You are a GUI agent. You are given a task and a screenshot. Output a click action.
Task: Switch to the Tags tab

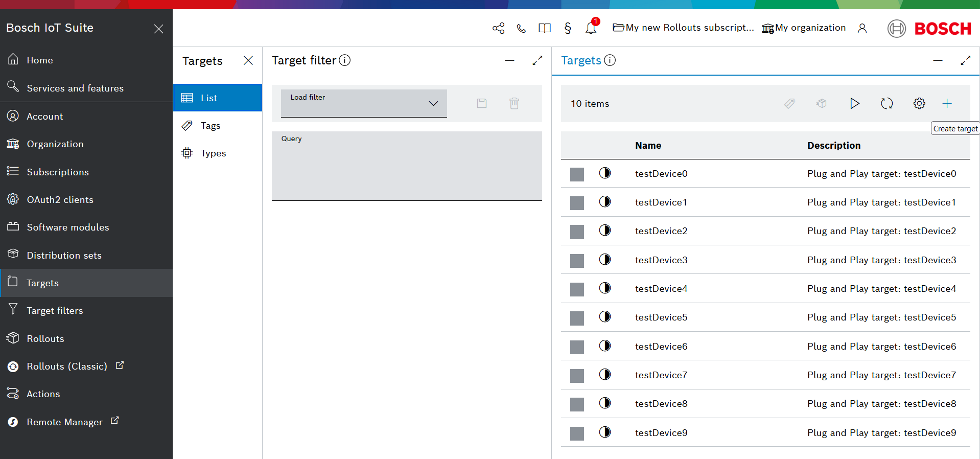210,126
